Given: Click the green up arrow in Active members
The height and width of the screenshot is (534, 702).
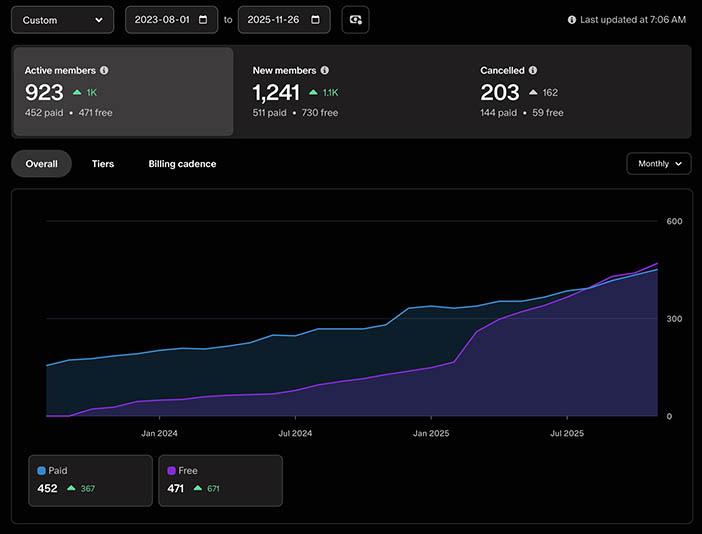Looking at the screenshot, I should [77, 93].
